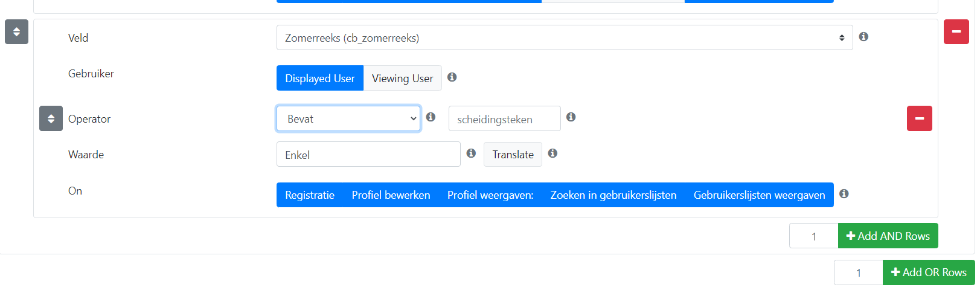The width and height of the screenshot is (980, 290).
Task: Toggle the Profiel bewerken option
Action: tap(391, 195)
